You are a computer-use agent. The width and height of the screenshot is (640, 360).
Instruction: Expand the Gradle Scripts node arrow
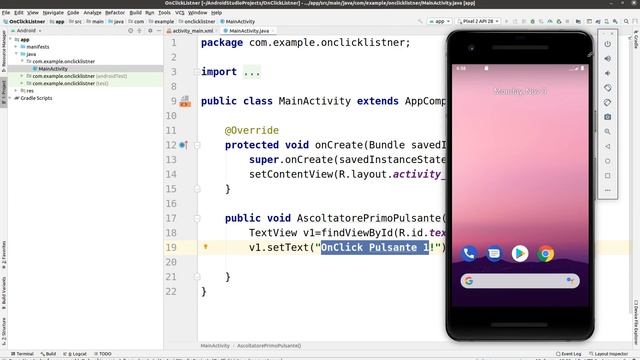[11, 98]
